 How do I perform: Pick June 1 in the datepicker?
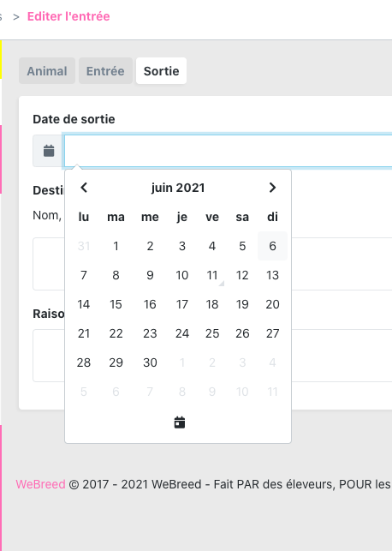116,246
